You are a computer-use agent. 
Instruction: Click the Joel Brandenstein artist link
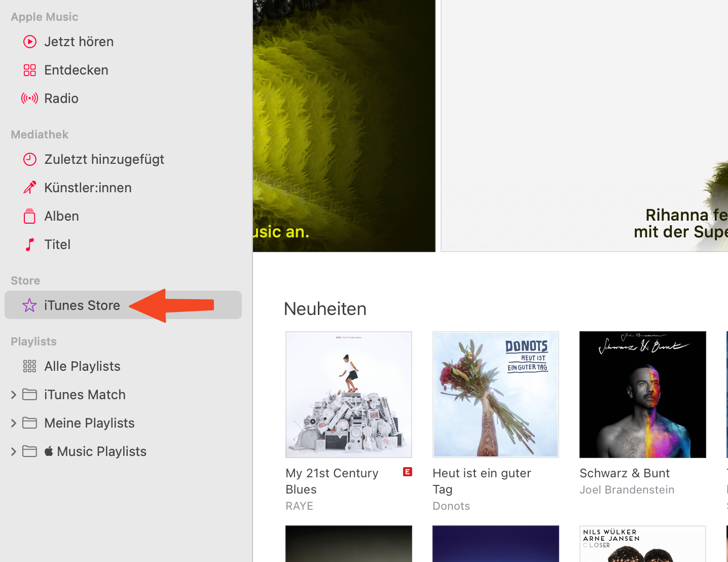(627, 490)
